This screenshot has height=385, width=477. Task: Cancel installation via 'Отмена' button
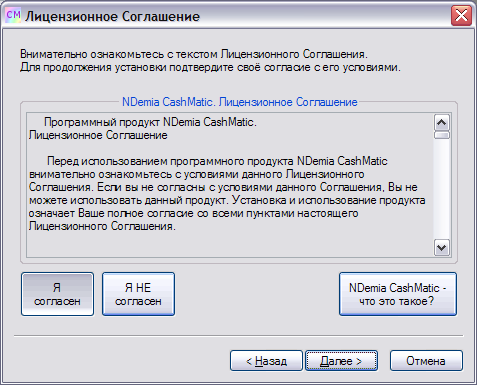pyautogui.click(x=426, y=361)
